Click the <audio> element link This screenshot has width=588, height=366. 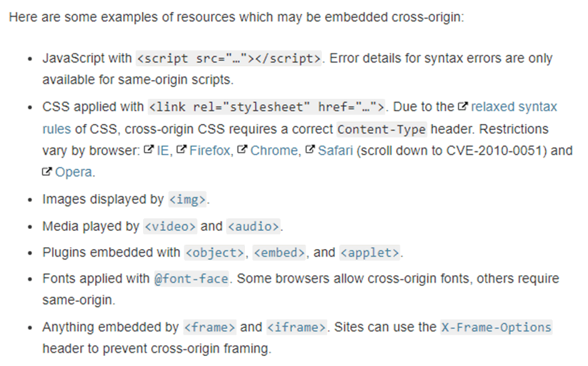pos(254,226)
